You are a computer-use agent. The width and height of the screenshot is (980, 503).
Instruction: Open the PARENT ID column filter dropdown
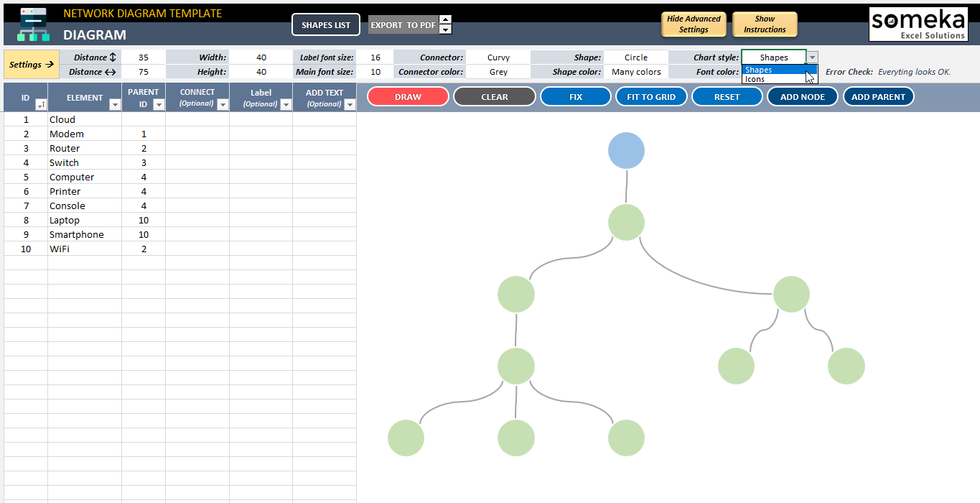(158, 105)
